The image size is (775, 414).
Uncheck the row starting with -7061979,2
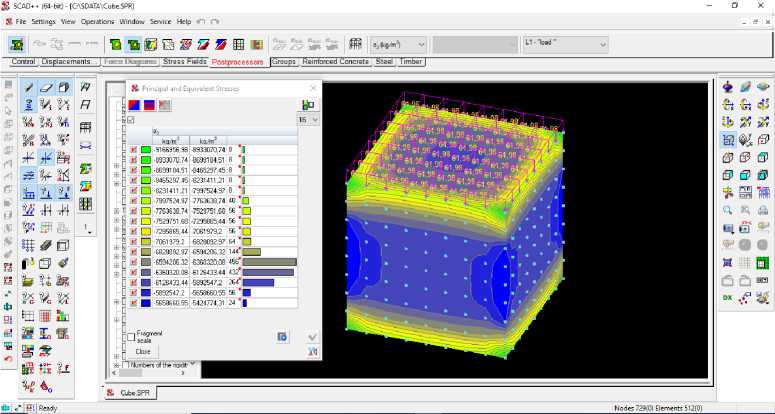(133, 242)
